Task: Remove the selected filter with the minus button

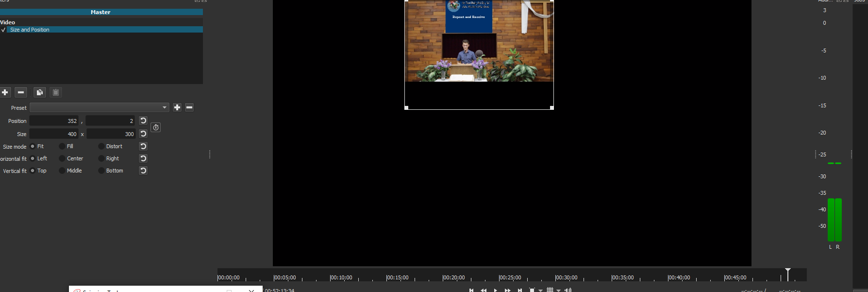Action: 21,92
